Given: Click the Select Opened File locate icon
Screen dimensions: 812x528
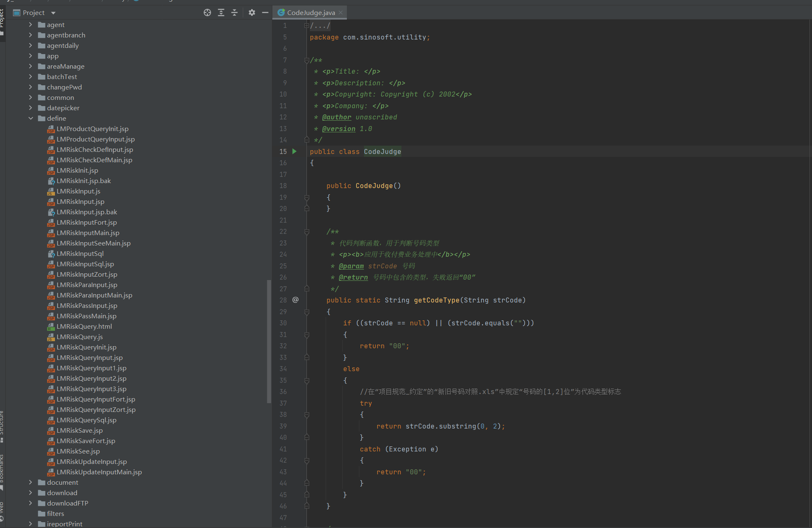Looking at the screenshot, I should [207, 12].
